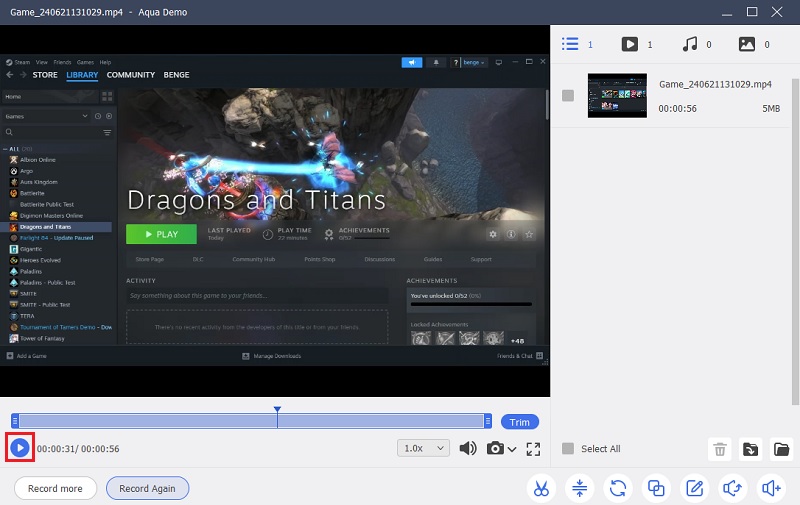Delete selected files with trash icon
The image size is (800, 505).
(x=720, y=449)
